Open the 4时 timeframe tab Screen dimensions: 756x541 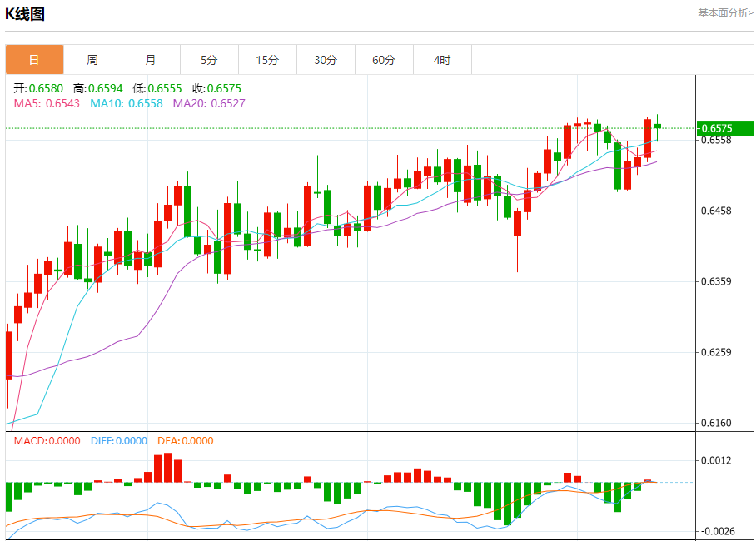pos(443,60)
